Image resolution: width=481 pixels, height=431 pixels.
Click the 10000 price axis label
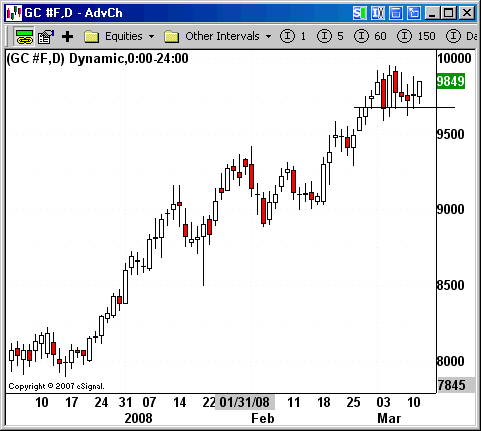tap(454, 58)
